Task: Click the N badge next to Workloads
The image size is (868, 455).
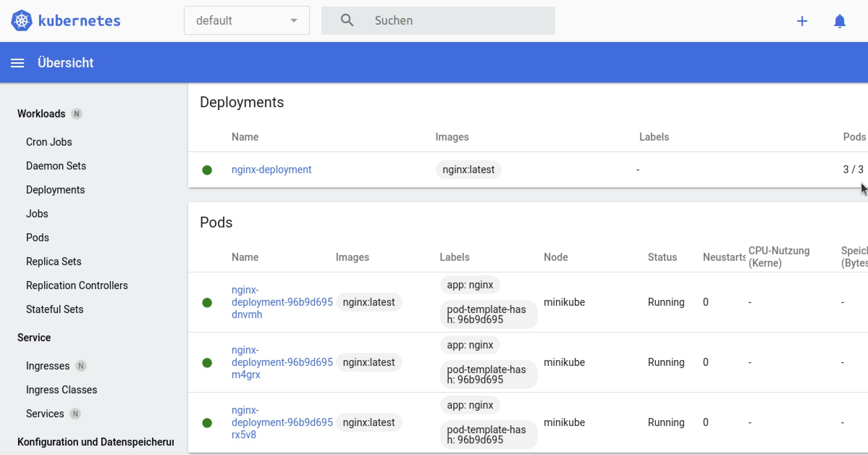Action: point(76,114)
